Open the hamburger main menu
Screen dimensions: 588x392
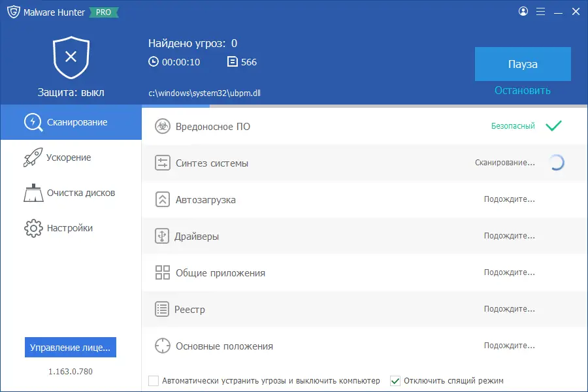[540, 12]
